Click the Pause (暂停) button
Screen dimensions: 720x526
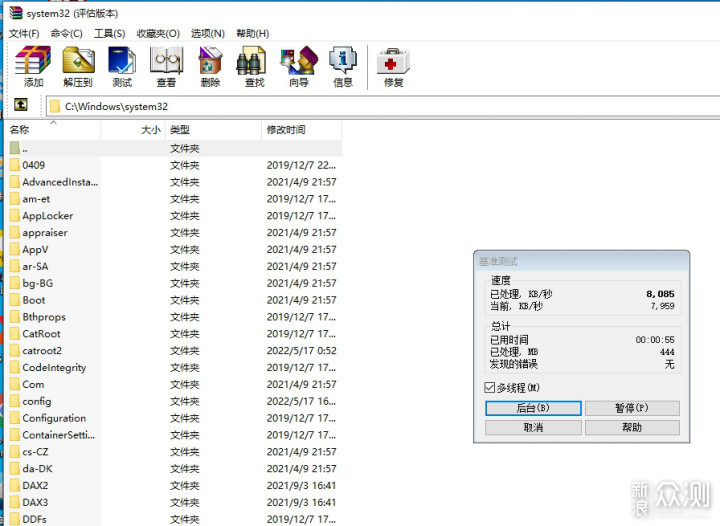point(632,408)
